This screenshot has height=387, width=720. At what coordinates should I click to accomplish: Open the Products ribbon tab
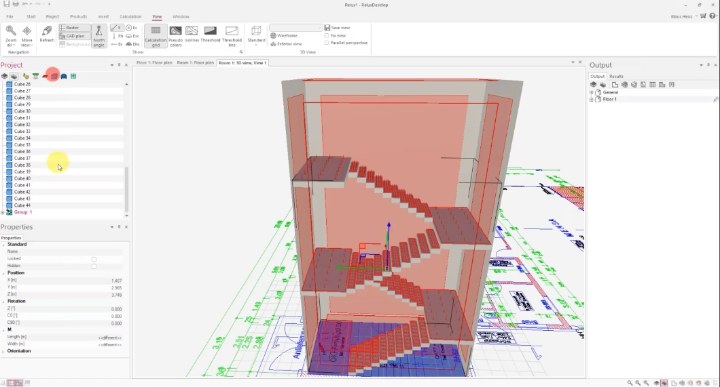[79, 17]
